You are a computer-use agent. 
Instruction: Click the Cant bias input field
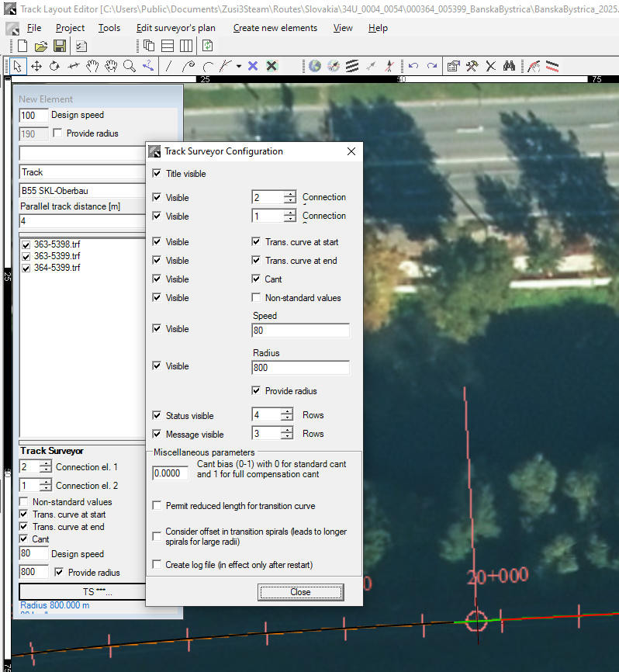(171, 473)
